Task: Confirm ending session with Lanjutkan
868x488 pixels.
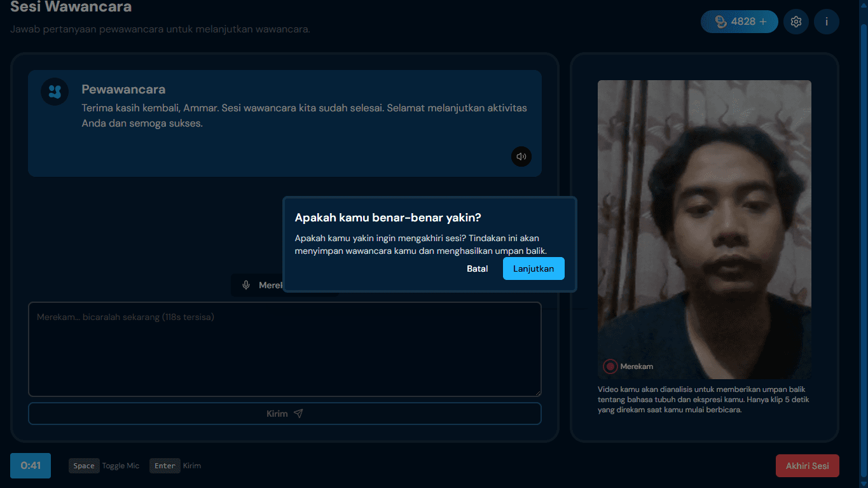Action: point(534,268)
